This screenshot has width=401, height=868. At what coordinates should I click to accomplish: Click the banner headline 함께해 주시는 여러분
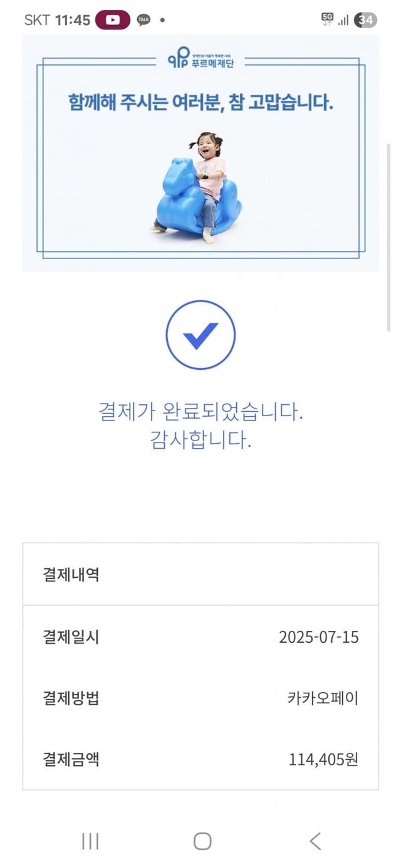coord(200,103)
